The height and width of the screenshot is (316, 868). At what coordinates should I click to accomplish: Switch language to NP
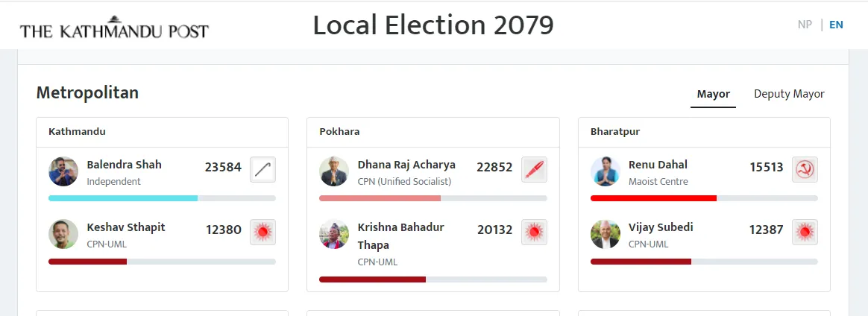pos(805,25)
